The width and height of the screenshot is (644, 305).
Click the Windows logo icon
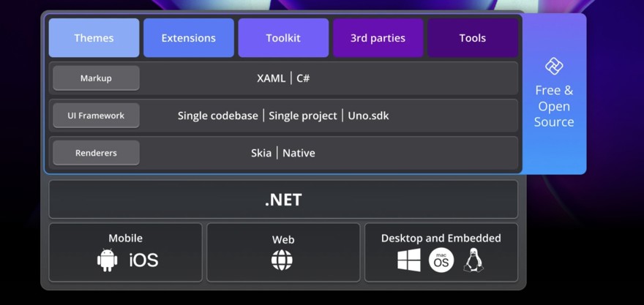coord(409,260)
